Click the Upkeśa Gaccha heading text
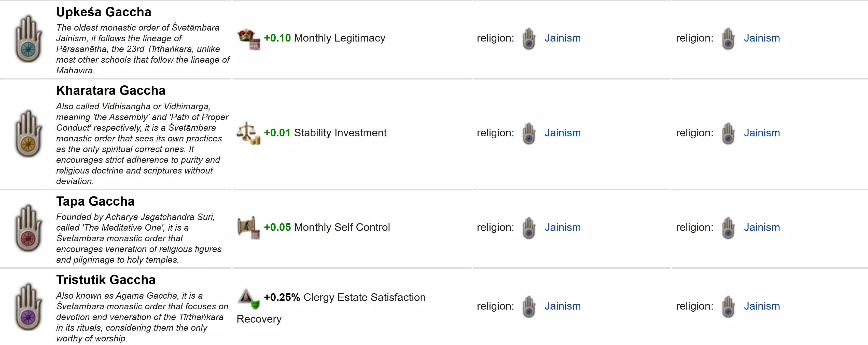This screenshot has height=345, width=868. click(103, 12)
